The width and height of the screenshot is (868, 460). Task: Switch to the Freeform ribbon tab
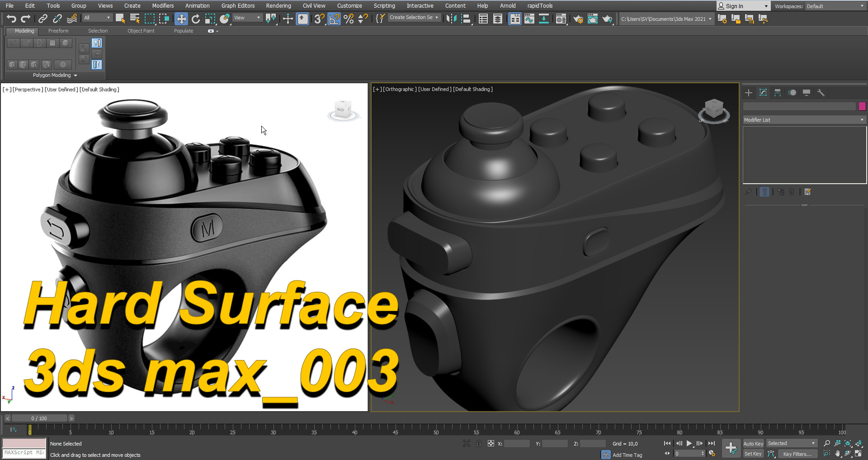[58, 31]
